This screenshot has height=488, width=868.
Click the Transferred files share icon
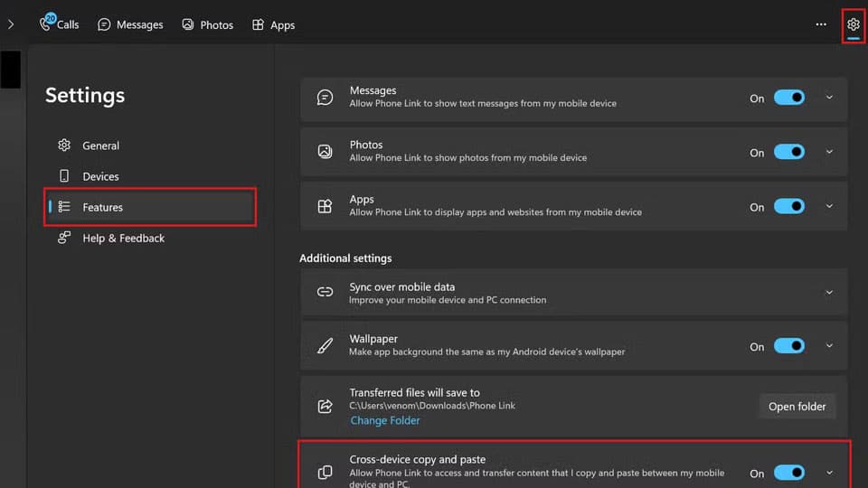325,407
